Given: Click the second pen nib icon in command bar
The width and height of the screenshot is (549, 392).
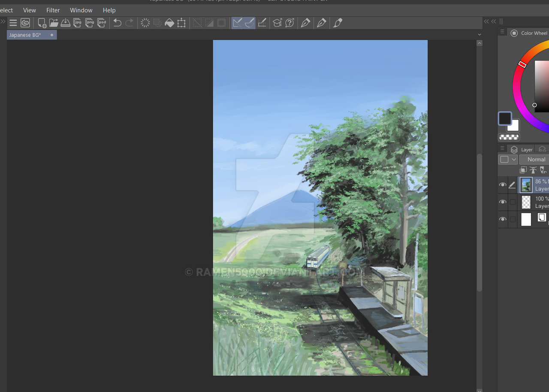Looking at the screenshot, I should (x=322, y=23).
